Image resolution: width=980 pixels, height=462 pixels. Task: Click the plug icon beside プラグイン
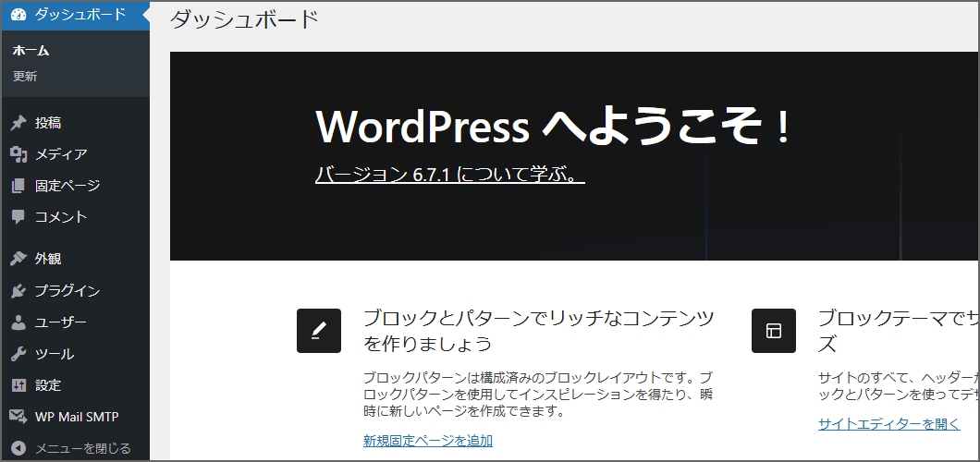coord(18,291)
